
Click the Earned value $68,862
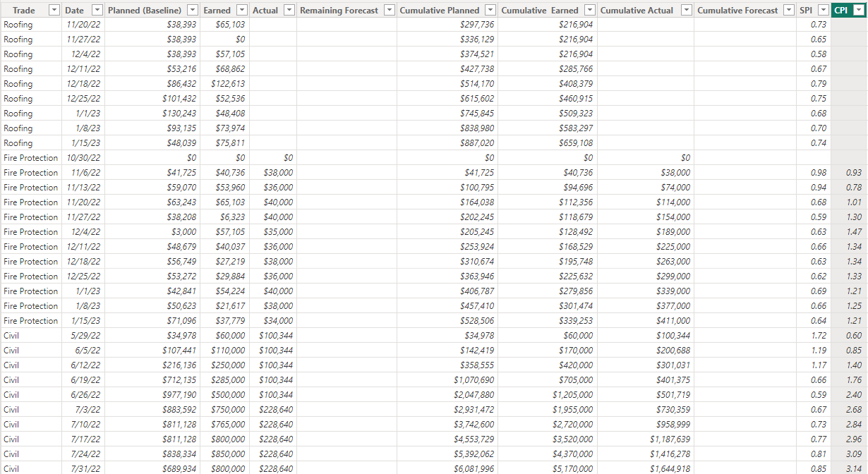tap(231, 69)
